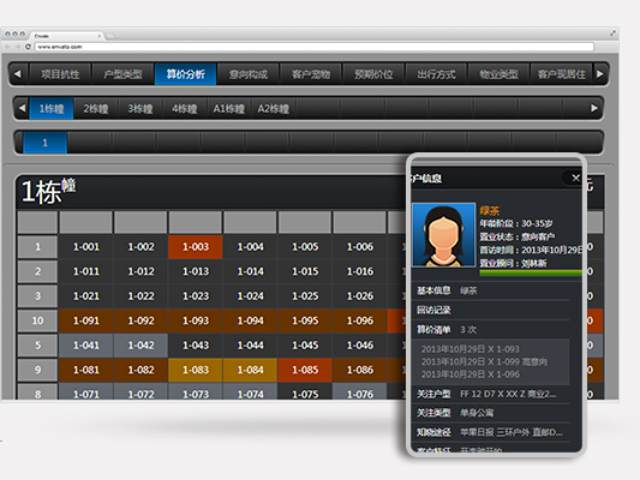This screenshot has width=640, height=480.
Task: Open the 出行方式 tab
Action: [436, 74]
